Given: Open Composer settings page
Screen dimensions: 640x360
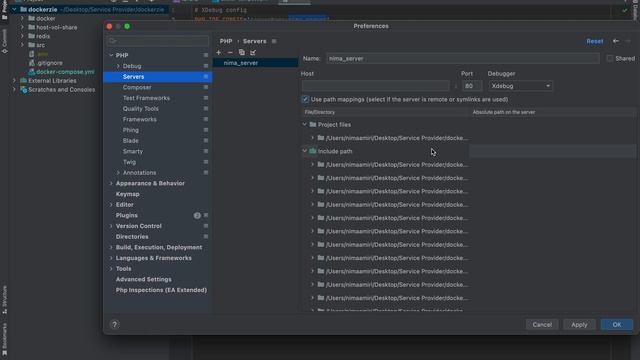Looking at the screenshot, I should (137, 87).
